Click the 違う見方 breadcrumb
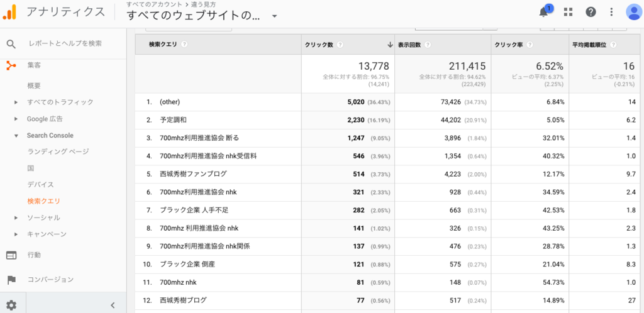The width and height of the screenshot is (644, 313). pos(203,4)
